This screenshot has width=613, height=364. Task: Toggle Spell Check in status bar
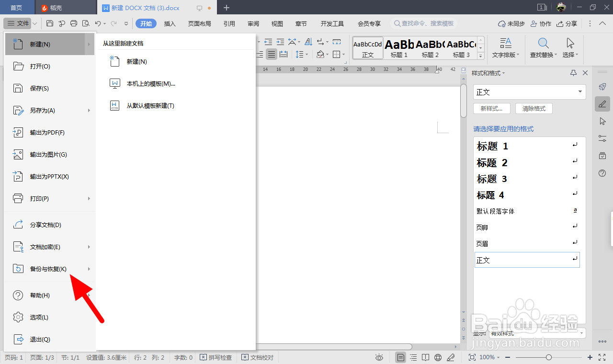216,357
